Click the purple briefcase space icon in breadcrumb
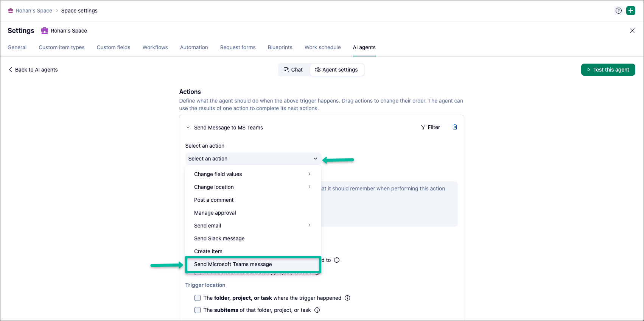The image size is (644, 321). pyautogui.click(x=11, y=11)
